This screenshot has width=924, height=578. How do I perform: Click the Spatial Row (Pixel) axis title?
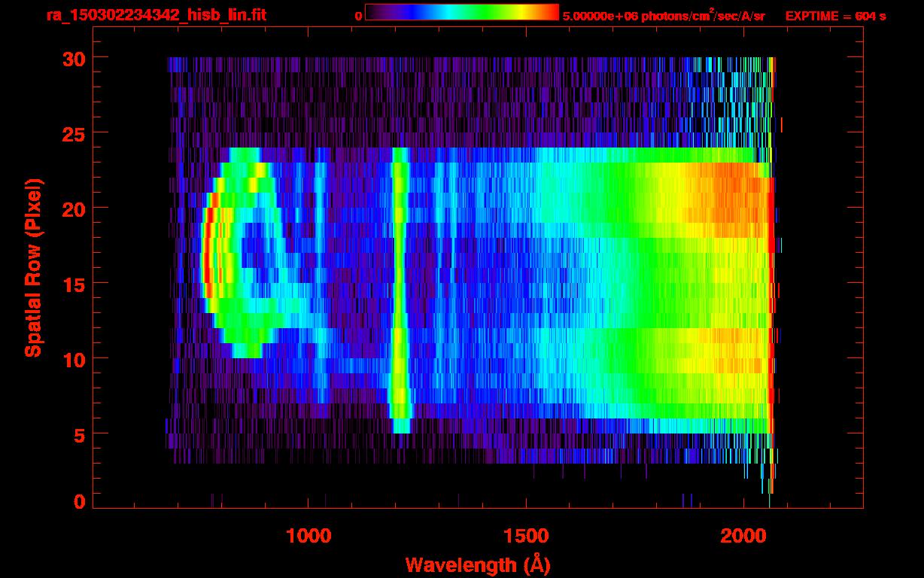33,268
